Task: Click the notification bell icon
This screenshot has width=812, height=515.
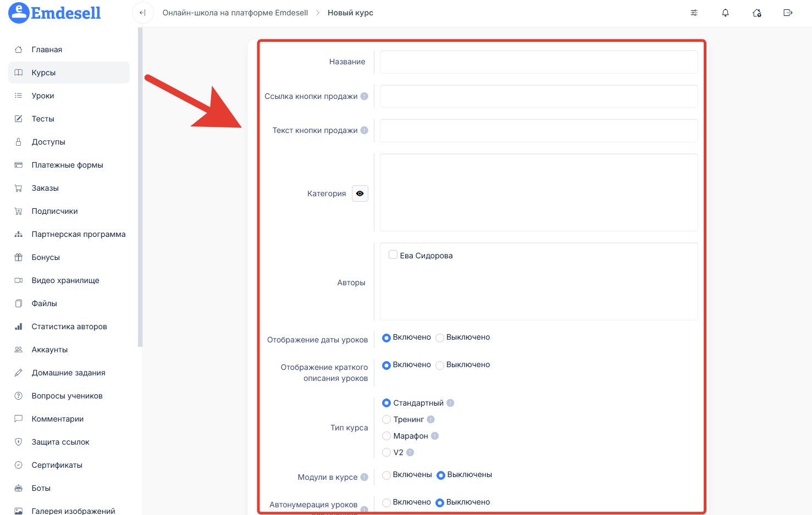Action: point(725,13)
